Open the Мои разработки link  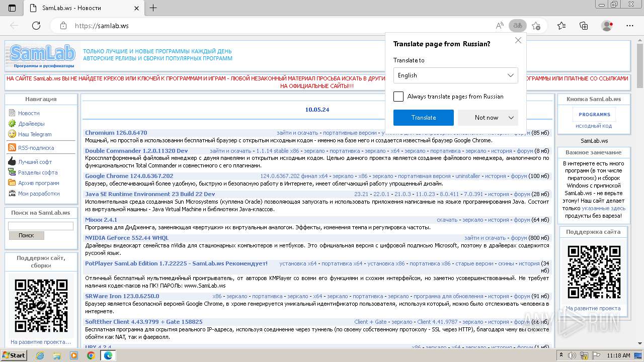pos(39,194)
